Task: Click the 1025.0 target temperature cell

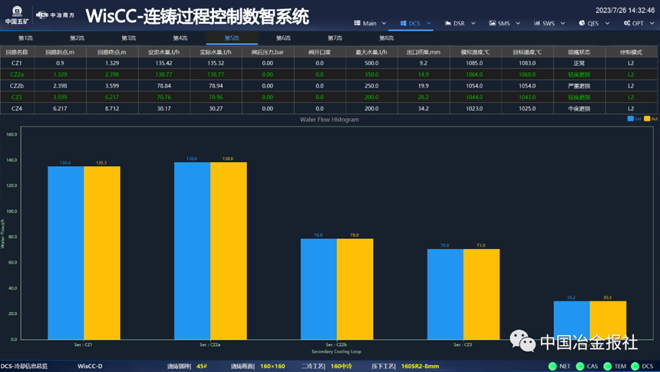Action: 527,109
